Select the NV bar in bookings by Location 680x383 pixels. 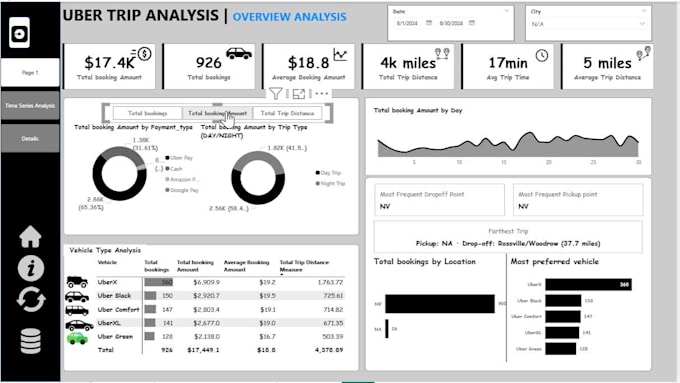440,304
